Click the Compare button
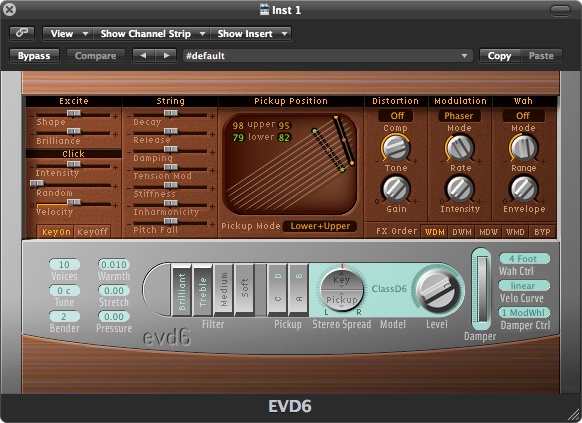 95,56
